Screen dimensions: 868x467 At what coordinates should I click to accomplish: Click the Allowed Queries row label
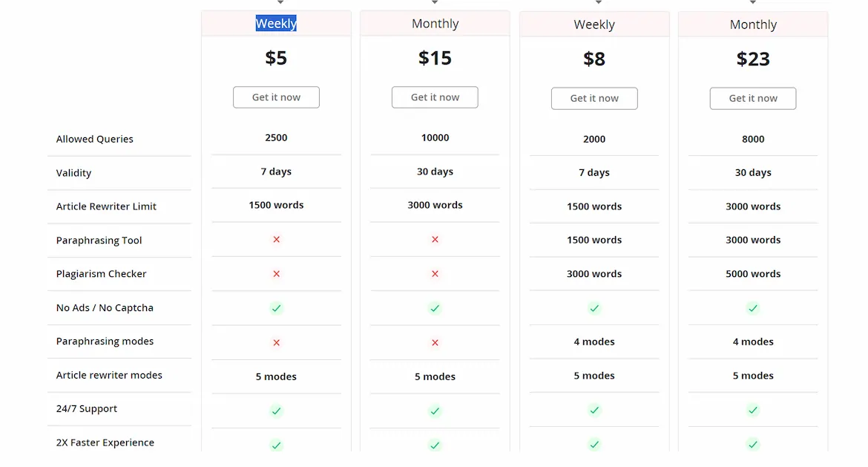95,139
